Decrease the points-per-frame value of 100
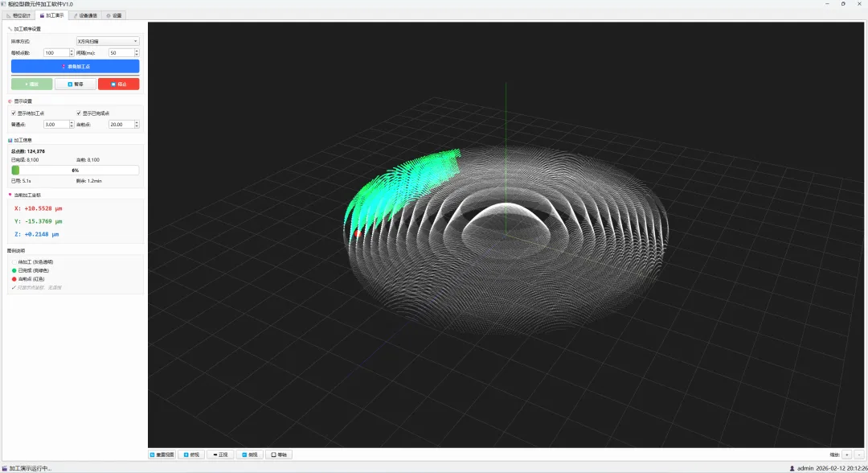 pos(72,55)
